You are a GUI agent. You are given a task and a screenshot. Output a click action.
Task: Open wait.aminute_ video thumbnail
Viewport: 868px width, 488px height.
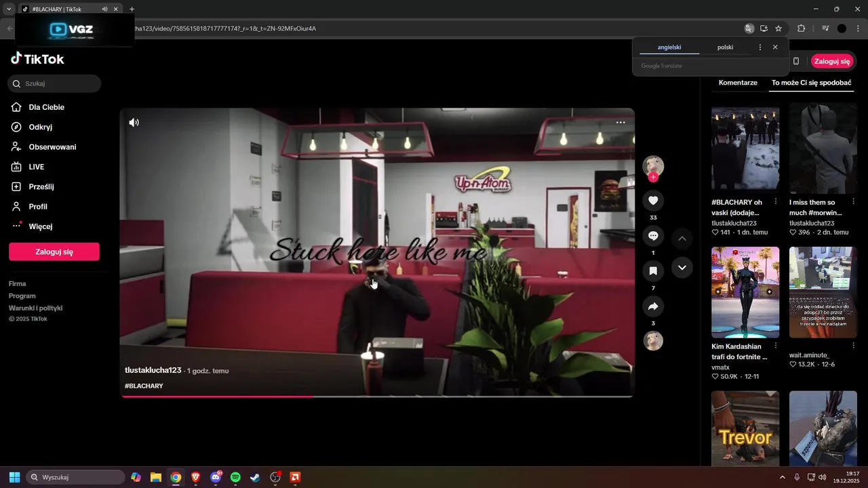click(823, 292)
